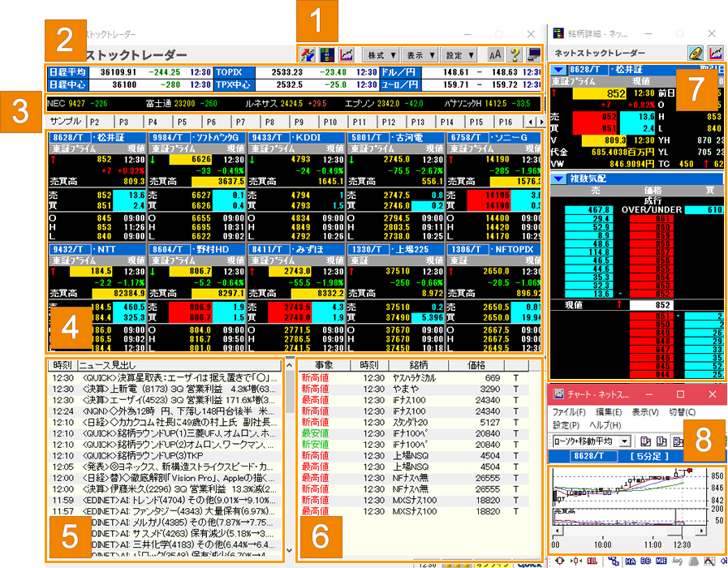Image resolution: width=728 pixels, height=568 pixels.
Task: Click the computer monitor icon
Action: [534, 54]
